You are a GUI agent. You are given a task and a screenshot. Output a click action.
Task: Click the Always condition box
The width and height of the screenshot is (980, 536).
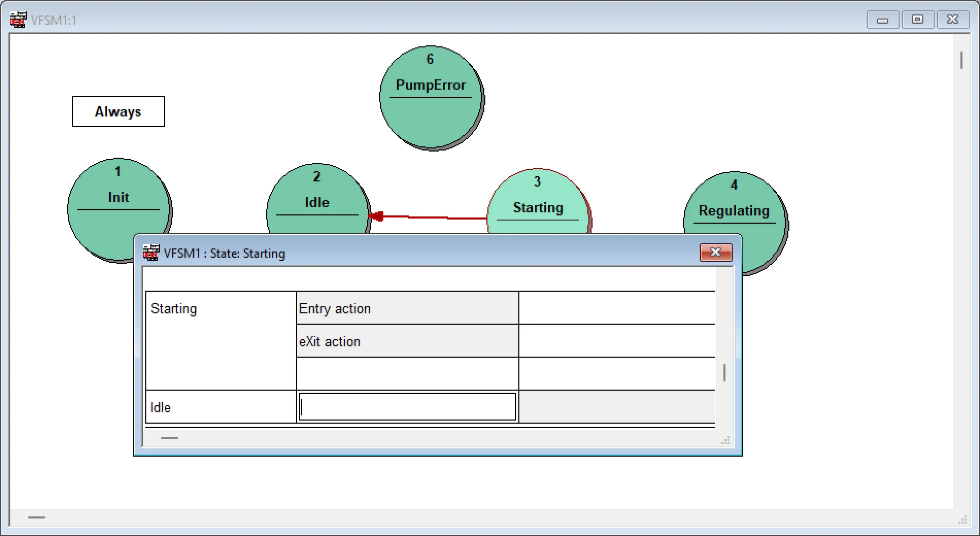point(117,111)
